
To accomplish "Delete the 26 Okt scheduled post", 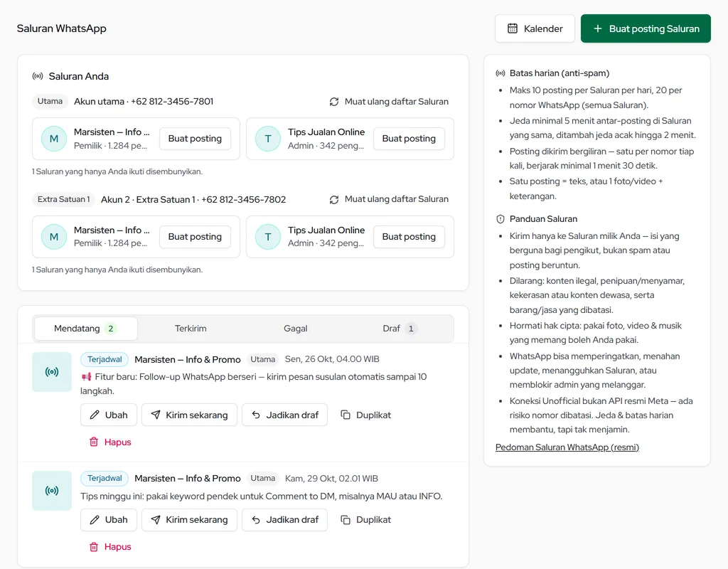I will pyautogui.click(x=110, y=442).
